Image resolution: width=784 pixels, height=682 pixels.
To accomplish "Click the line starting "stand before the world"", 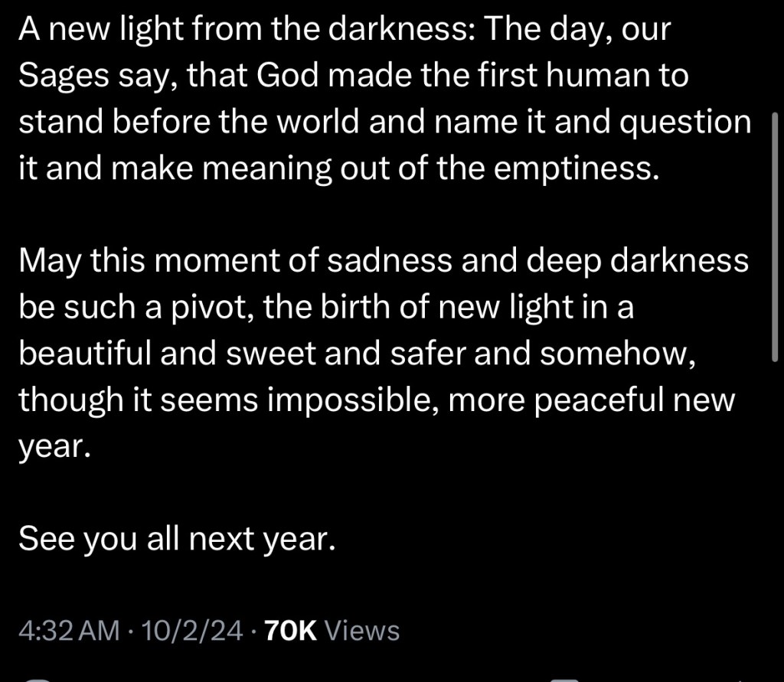I will (384, 122).
